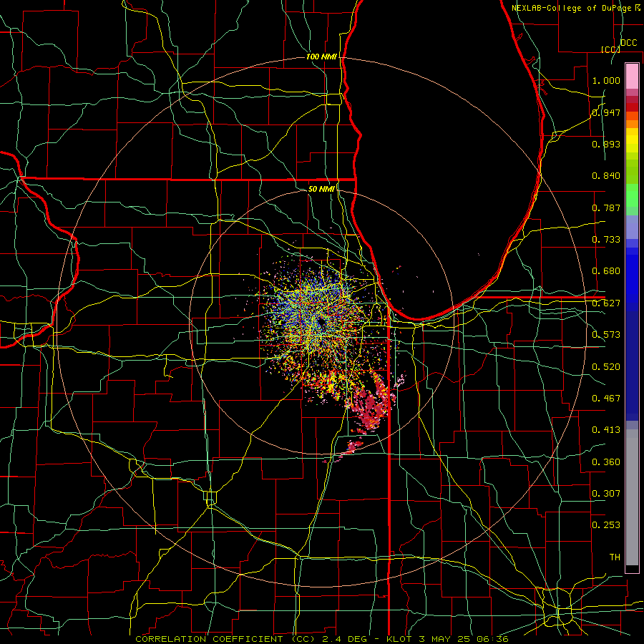Click the 0.413 legend value
The height and width of the screenshot is (644, 644).
(x=606, y=430)
